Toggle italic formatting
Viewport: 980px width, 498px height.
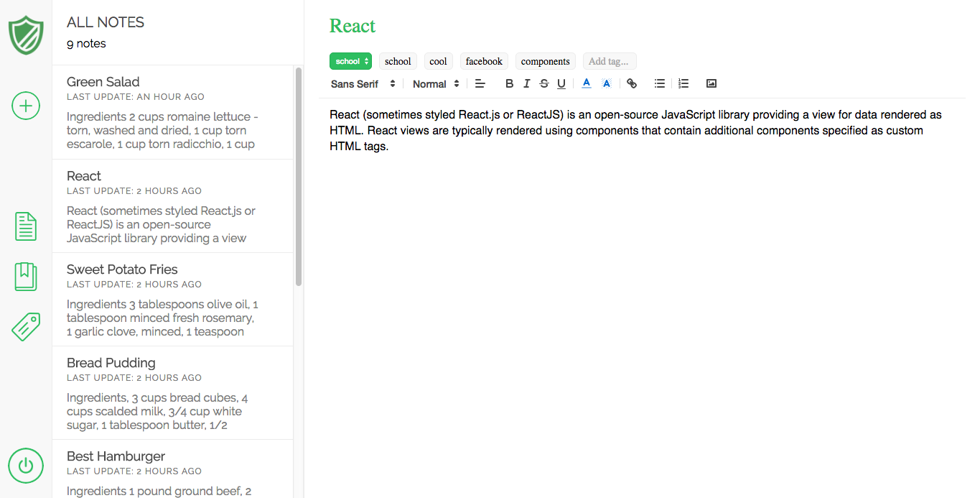click(x=526, y=83)
